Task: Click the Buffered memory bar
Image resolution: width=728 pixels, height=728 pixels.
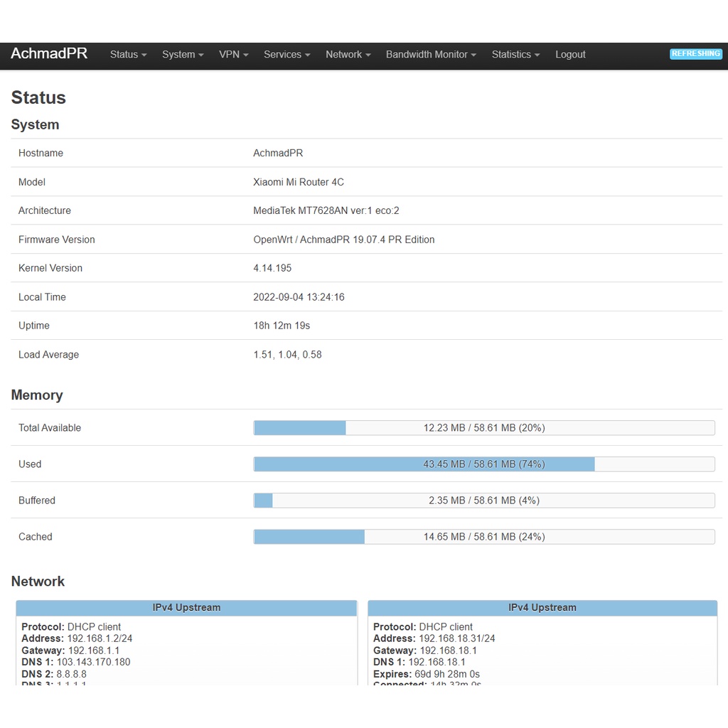Action: (483, 500)
